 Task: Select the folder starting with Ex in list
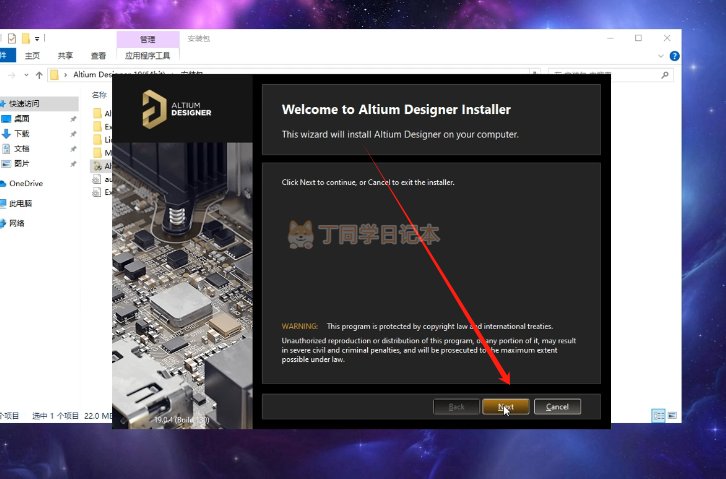[102, 126]
